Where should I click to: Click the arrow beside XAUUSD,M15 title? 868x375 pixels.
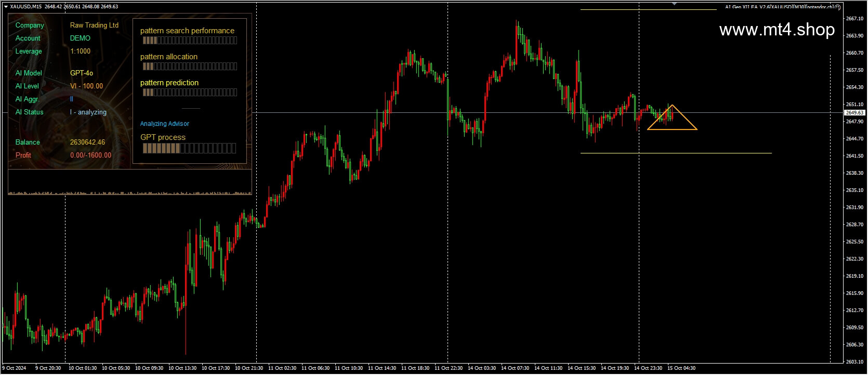click(x=6, y=7)
